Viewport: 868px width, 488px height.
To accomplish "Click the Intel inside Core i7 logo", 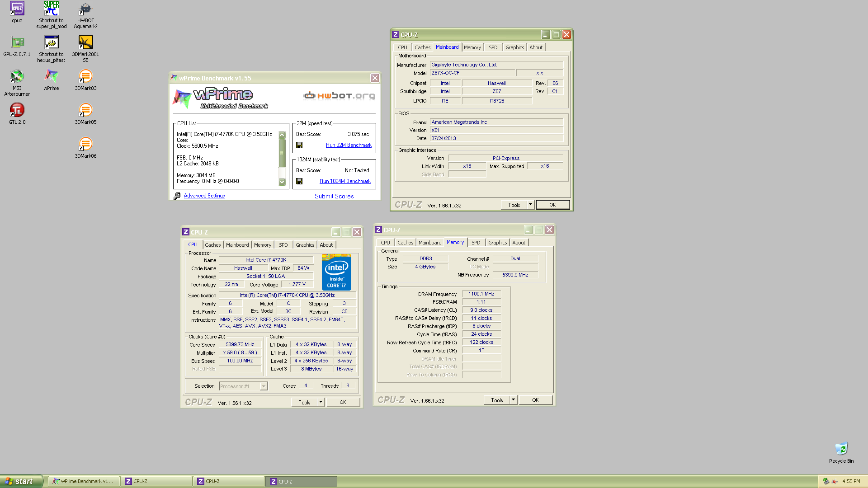I will point(336,272).
